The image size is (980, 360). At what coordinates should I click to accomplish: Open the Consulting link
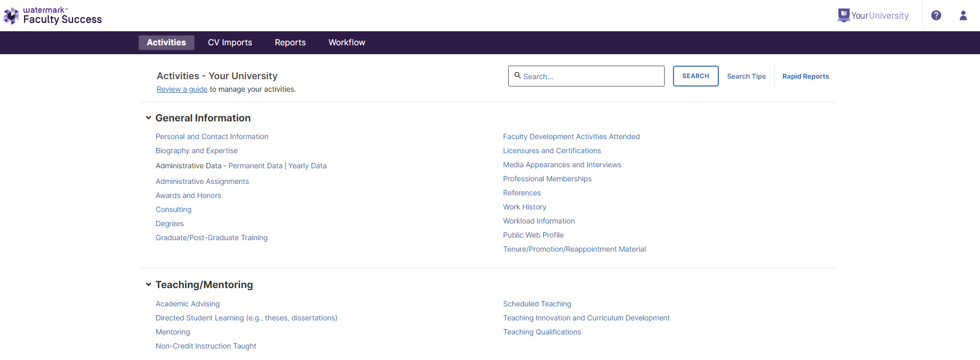coord(174,209)
